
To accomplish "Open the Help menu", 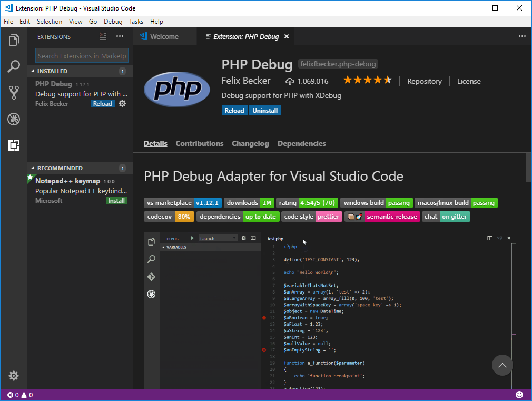I will pos(157,22).
